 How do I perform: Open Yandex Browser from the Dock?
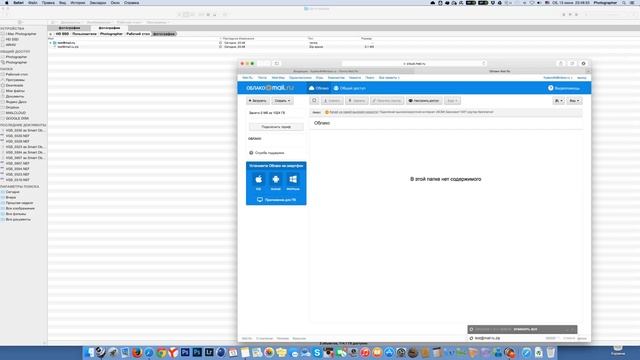pos(173,352)
